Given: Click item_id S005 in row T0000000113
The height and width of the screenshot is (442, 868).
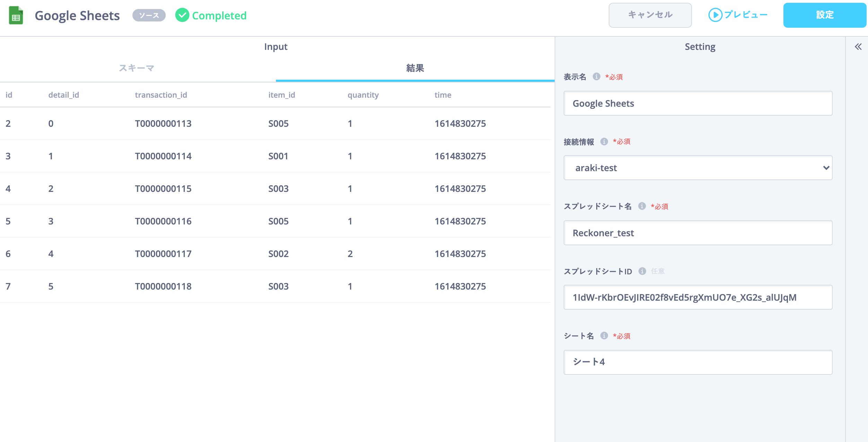Looking at the screenshot, I should click(278, 124).
